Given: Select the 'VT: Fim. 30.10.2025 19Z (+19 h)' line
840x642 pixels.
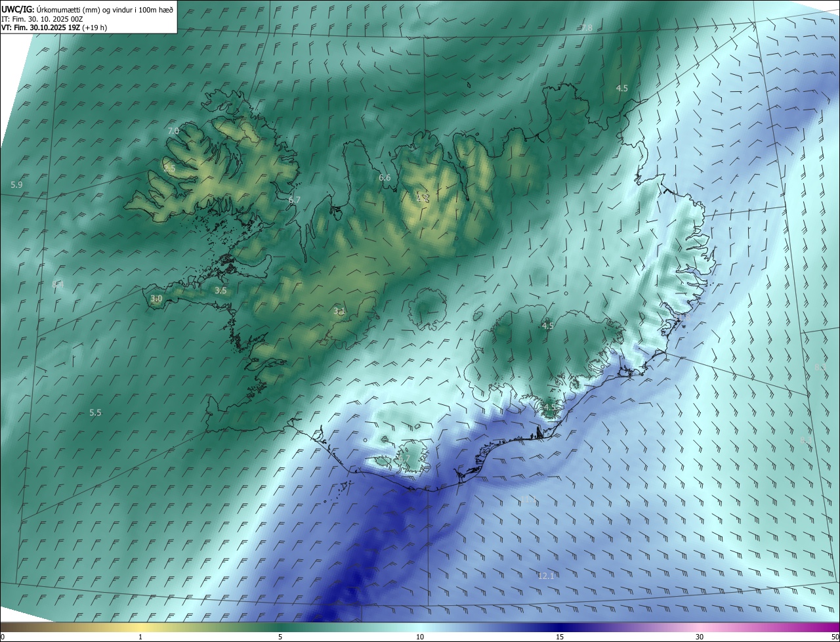Looking at the screenshot, I should (54, 28).
